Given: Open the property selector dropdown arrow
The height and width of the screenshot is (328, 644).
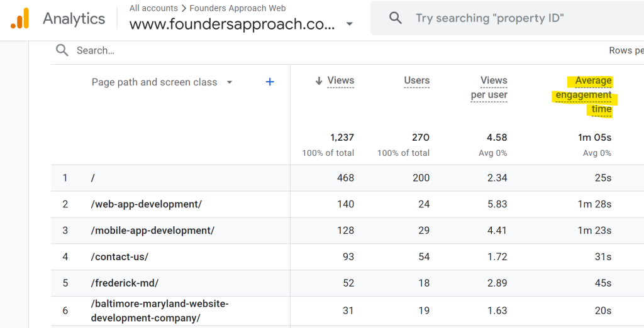Looking at the screenshot, I should click(350, 25).
